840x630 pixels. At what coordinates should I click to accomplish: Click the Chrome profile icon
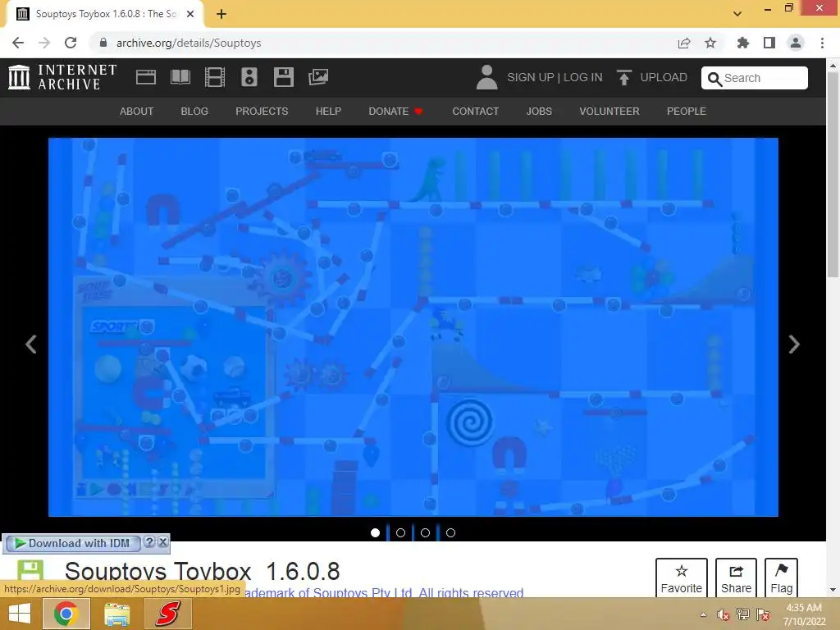pyautogui.click(x=796, y=43)
